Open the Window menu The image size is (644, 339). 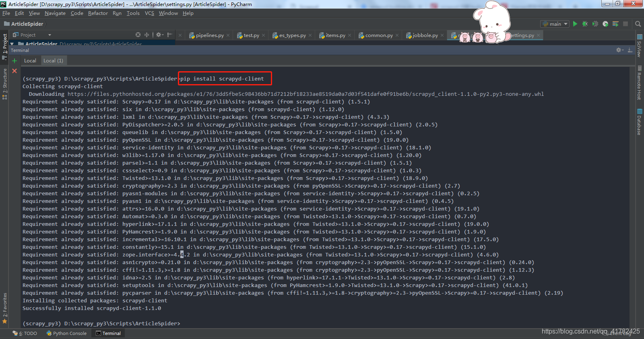coord(168,13)
